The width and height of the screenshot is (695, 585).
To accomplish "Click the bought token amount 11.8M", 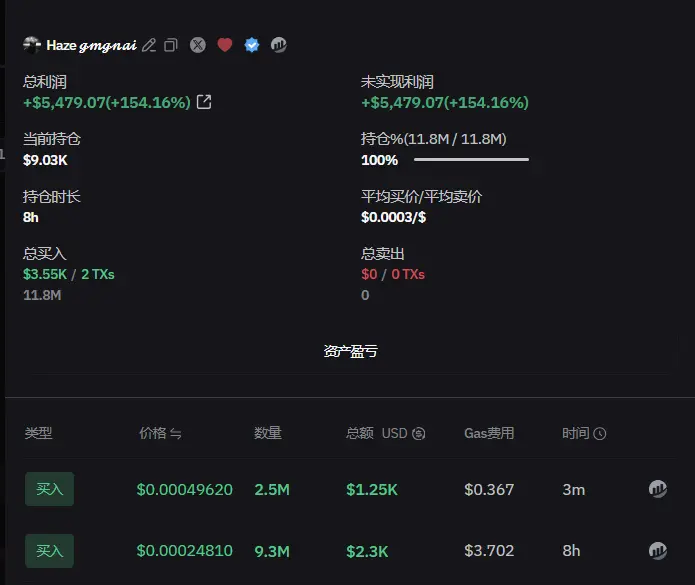I will (x=42, y=295).
